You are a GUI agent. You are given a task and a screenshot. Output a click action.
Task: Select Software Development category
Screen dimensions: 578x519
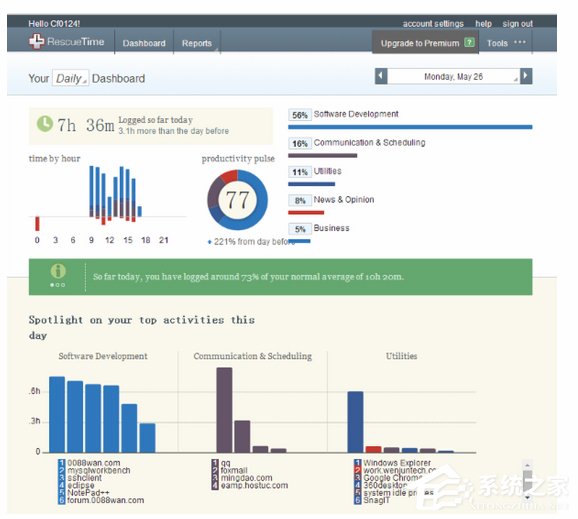[x=356, y=114]
